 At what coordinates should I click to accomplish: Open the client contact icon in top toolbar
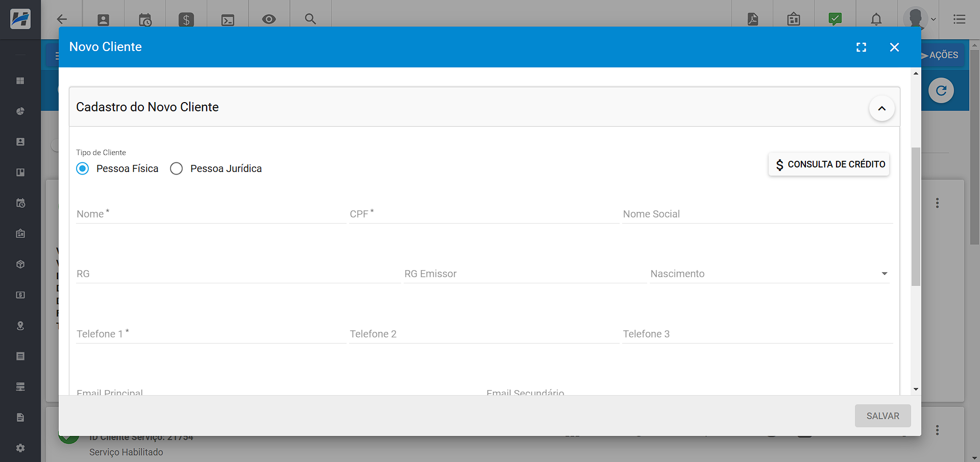coord(103,20)
